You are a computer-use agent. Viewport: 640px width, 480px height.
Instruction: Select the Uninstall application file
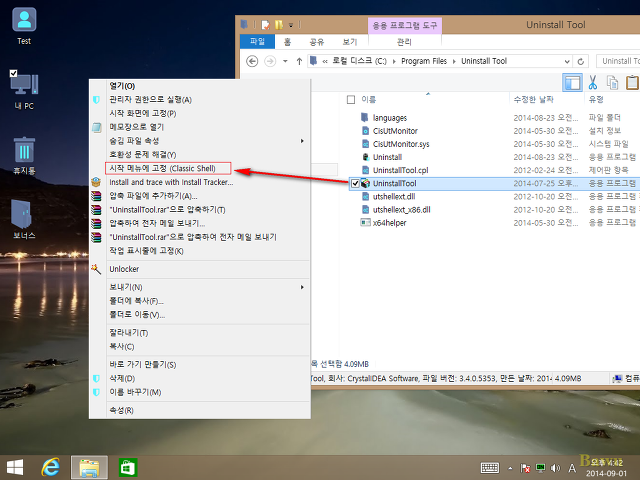[x=387, y=157]
